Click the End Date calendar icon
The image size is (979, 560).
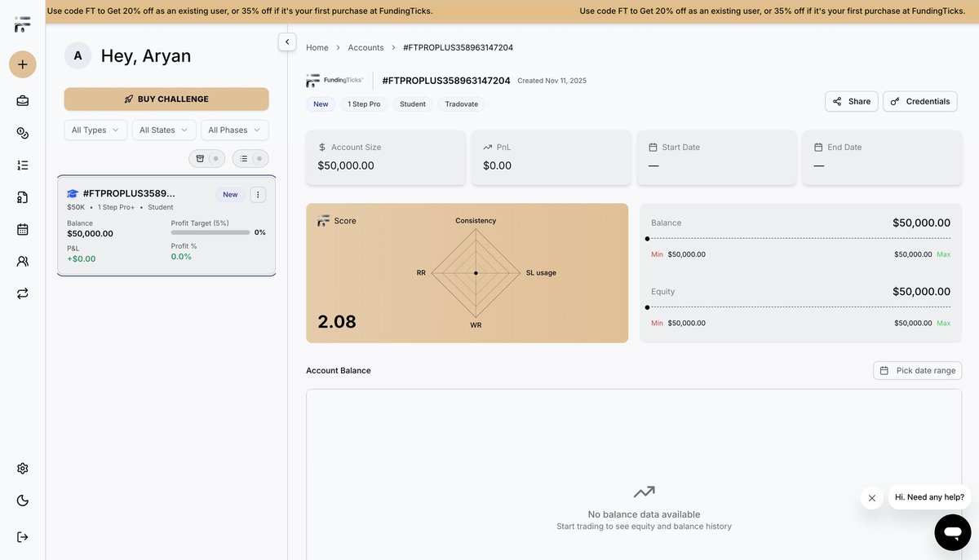coord(819,148)
